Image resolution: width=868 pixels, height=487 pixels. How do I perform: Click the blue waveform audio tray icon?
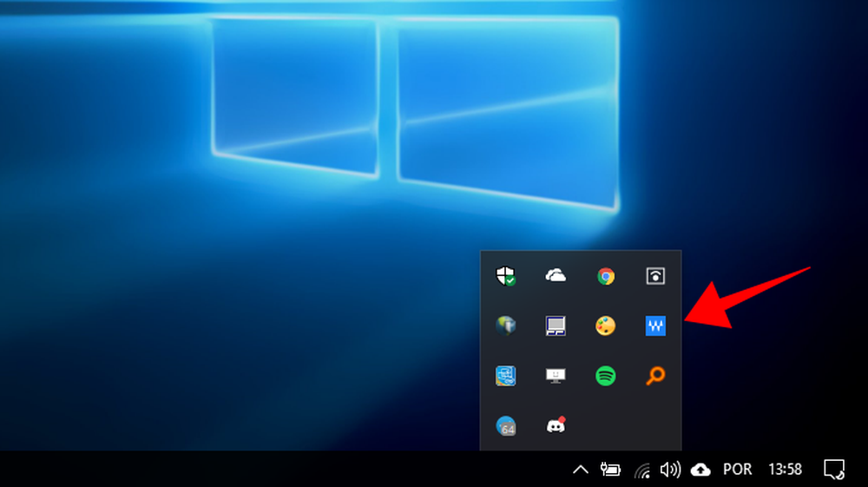pos(655,326)
